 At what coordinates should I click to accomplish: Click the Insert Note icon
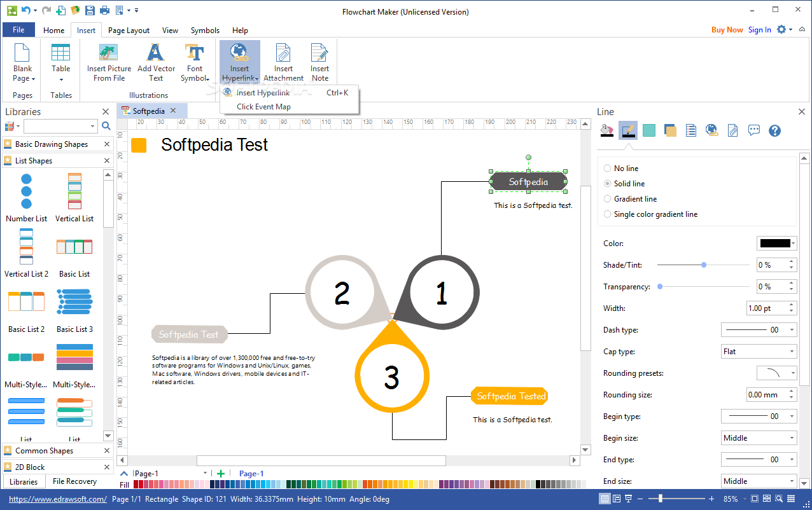point(319,53)
